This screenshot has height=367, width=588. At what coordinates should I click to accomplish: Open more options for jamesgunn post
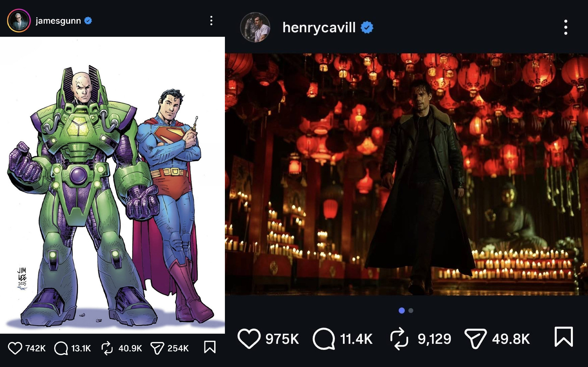[x=211, y=21]
